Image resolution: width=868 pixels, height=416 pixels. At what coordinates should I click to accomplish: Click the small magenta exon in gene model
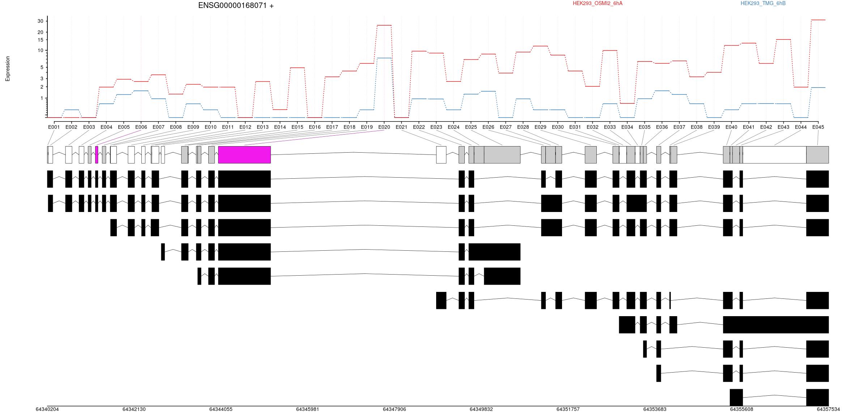point(97,155)
